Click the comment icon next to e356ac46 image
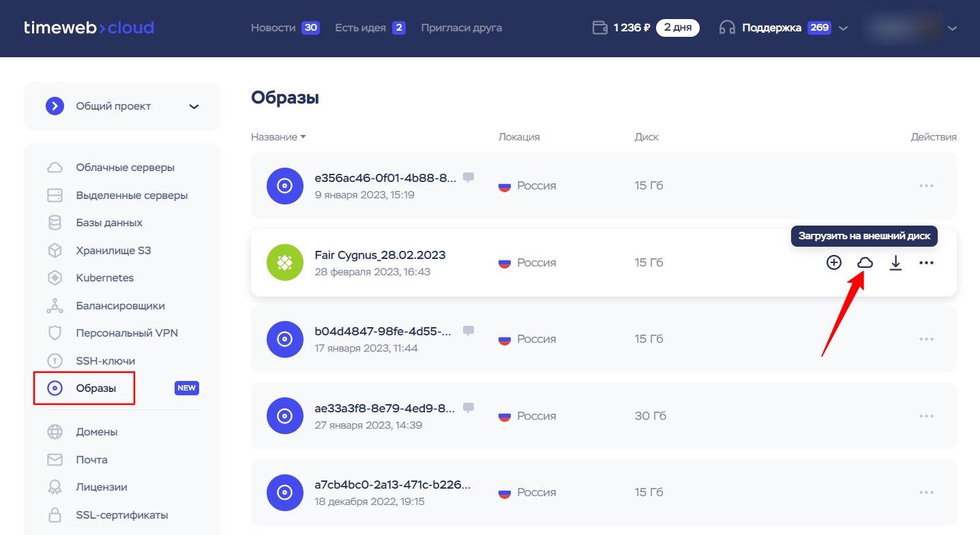 (469, 177)
